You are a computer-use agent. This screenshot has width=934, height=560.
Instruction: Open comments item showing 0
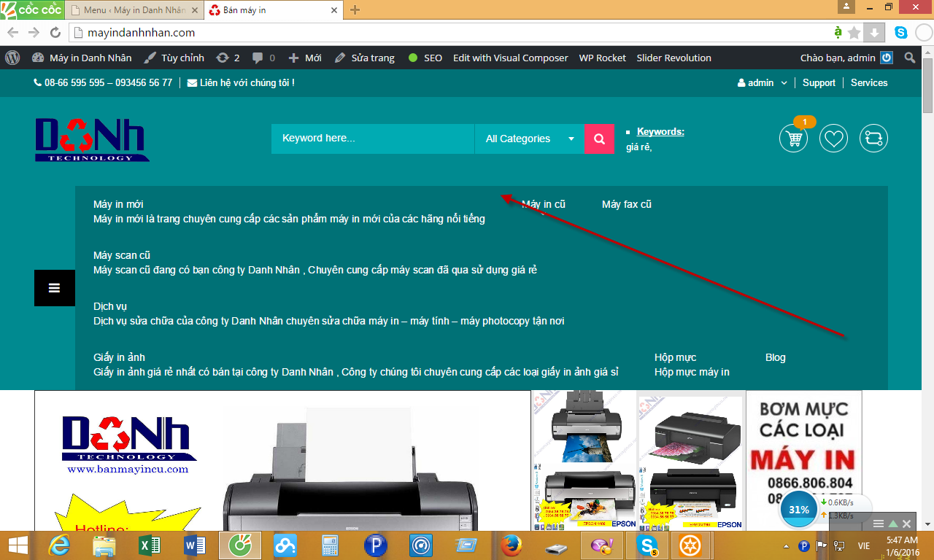(263, 58)
